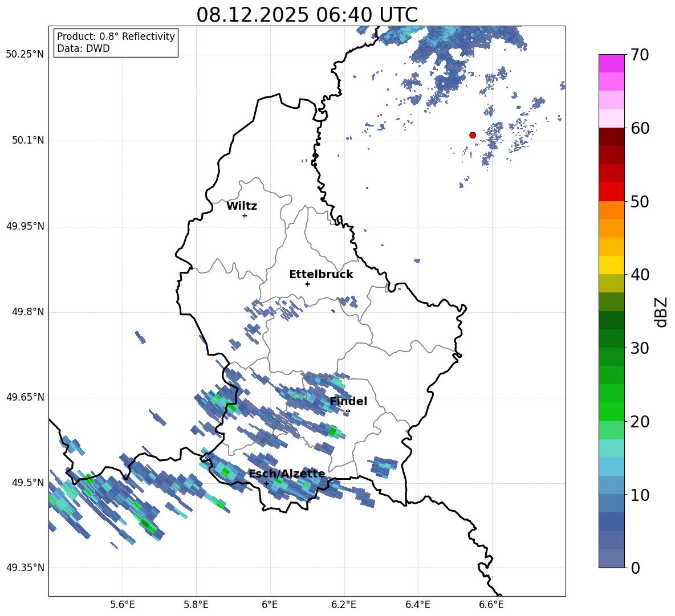Click the Wiltz cross marker
The image size is (675, 616).
245,215
